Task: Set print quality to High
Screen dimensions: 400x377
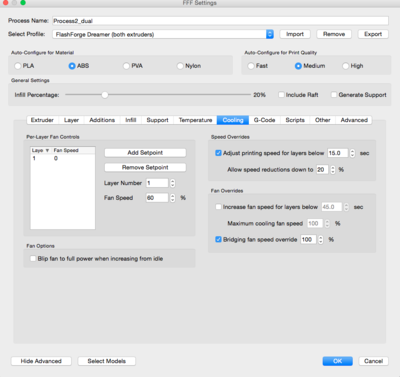Action: click(346, 66)
